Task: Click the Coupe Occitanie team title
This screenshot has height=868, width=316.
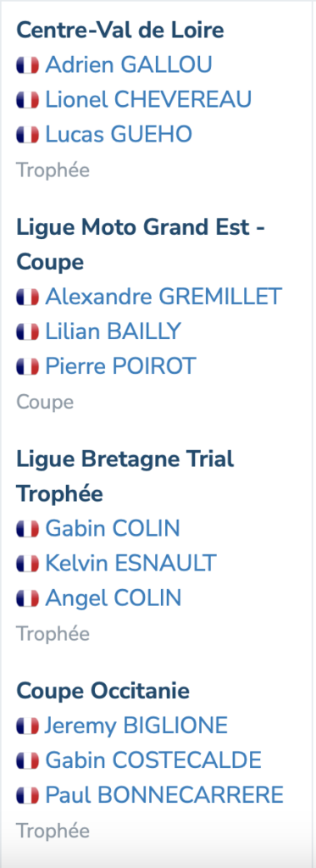Action: pyautogui.click(x=103, y=691)
